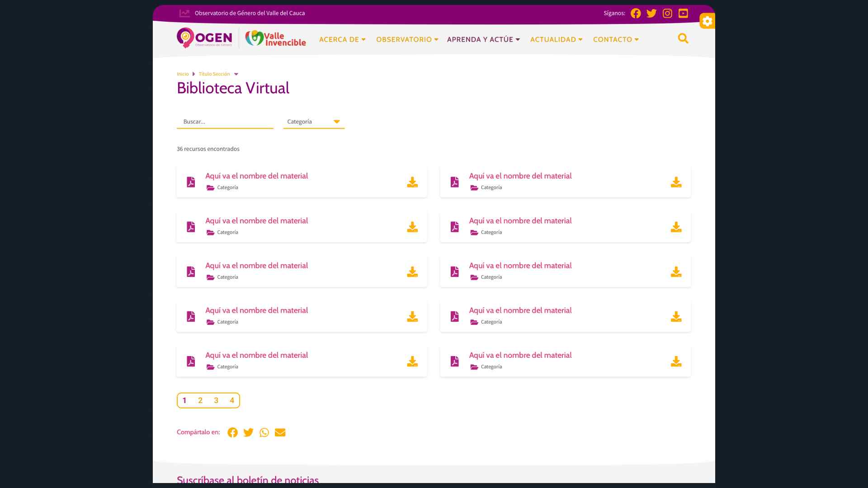
Task: Click the Instagram icon in header
Action: tap(667, 13)
